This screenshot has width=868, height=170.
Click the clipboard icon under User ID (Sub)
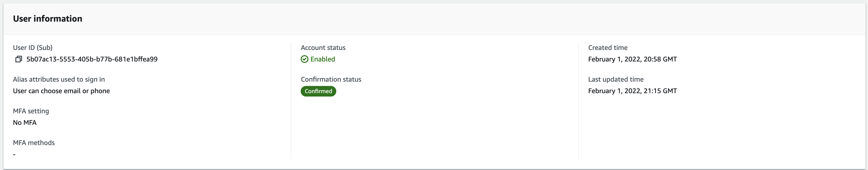click(18, 59)
